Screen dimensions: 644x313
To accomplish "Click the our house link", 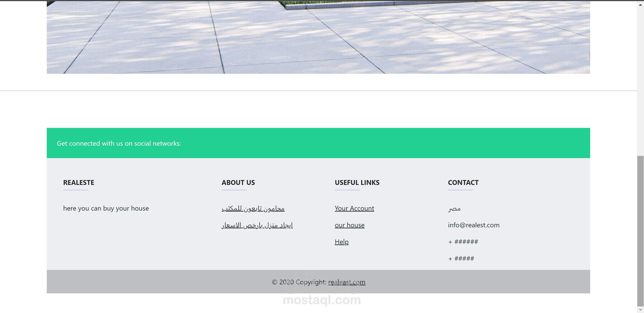I will [x=350, y=225].
